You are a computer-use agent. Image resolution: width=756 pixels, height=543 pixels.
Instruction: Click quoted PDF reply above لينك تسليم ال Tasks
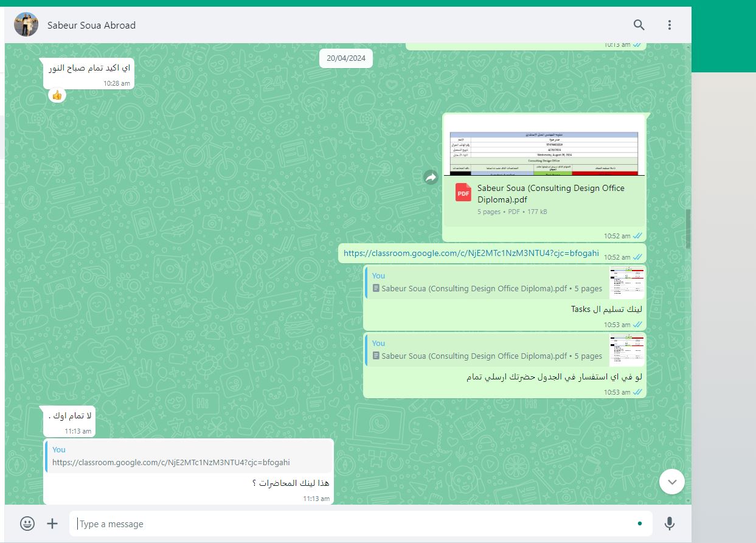[x=505, y=283]
